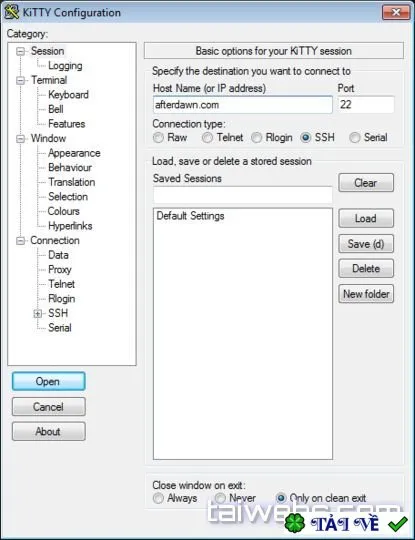The image size is (415, 540).
Task: Click the Saved Sessions name field
Action: click(x=243, y=195)
